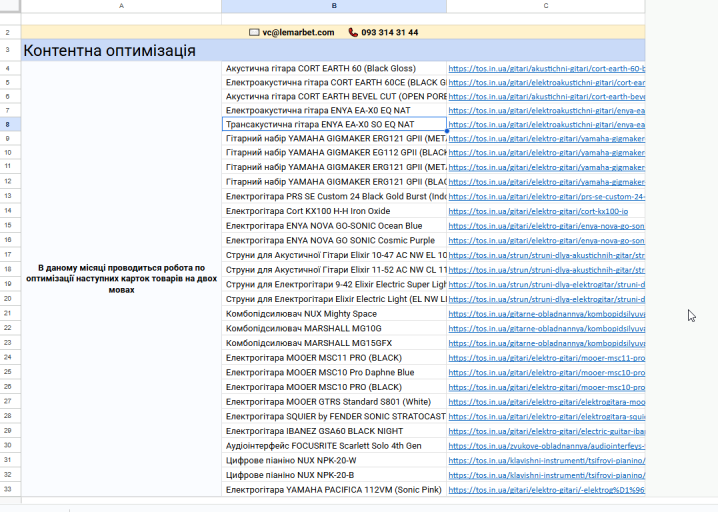Open the URL link beside YAMAHA PACIFICA 112VM

pos(547,490)
